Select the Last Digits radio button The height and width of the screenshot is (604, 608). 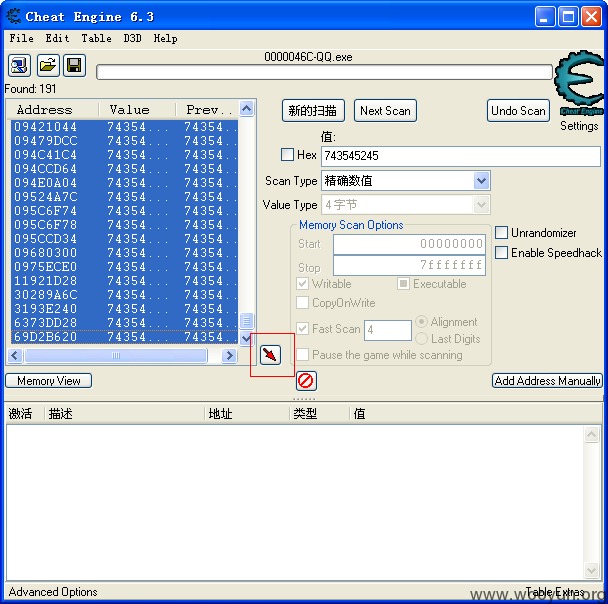[421, 339]
